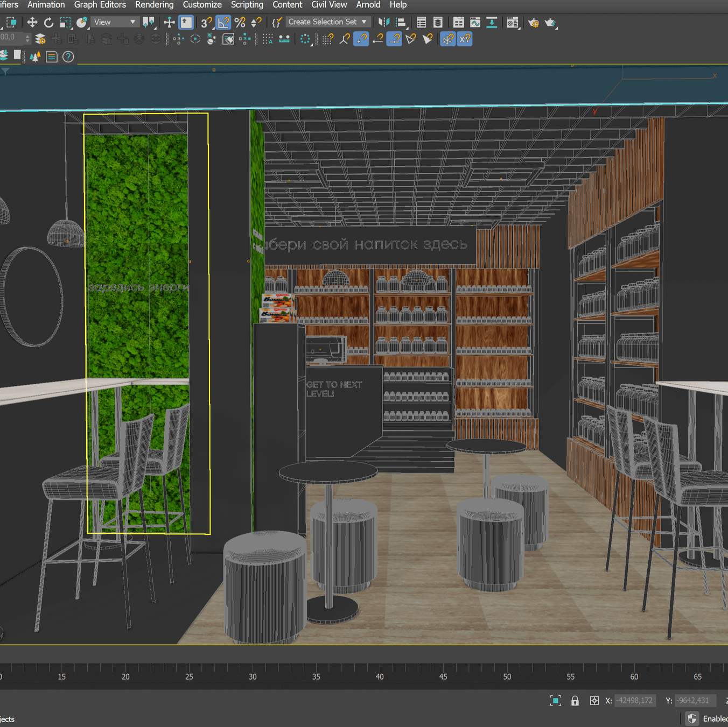Click inside the X coordinate field
728x727 pixels.
[635, 701]
